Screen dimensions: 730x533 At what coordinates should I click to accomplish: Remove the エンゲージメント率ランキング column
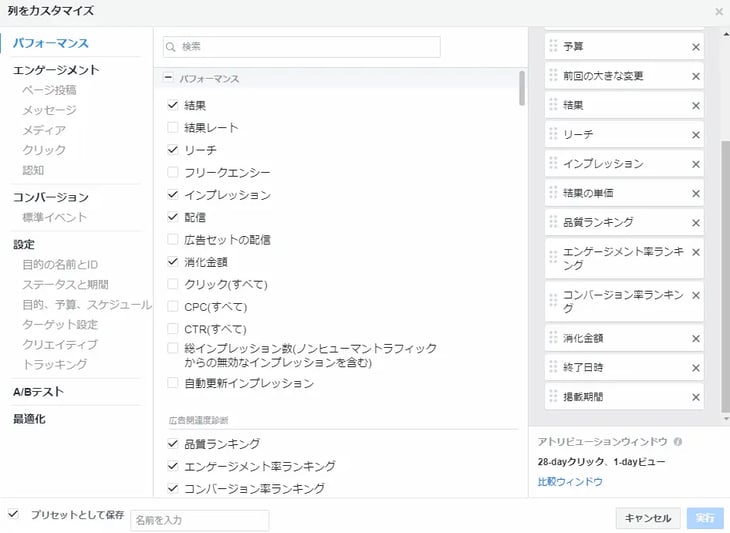pyautogui.click(x=696, y=252)
